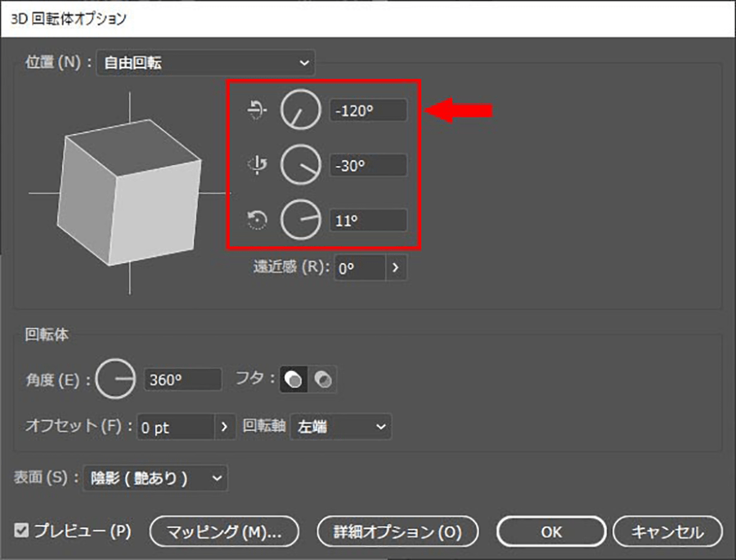Click the 遠近感 perspective value field

[360, 267]
